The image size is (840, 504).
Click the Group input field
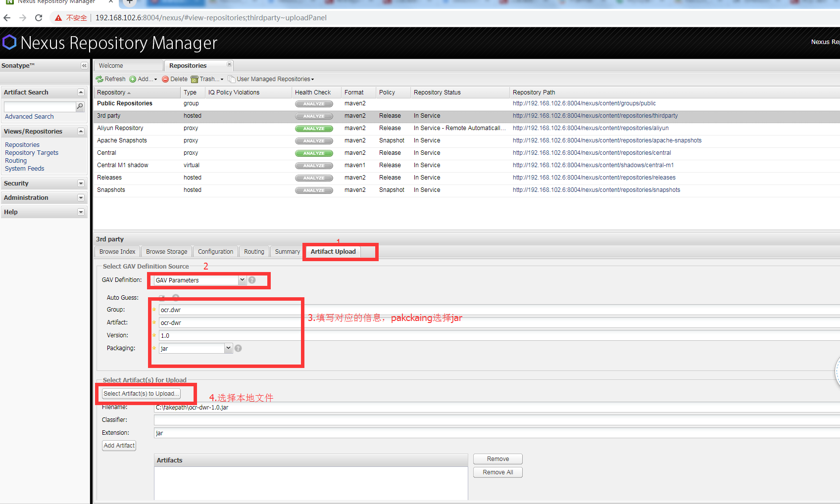(x=499, y=310)
